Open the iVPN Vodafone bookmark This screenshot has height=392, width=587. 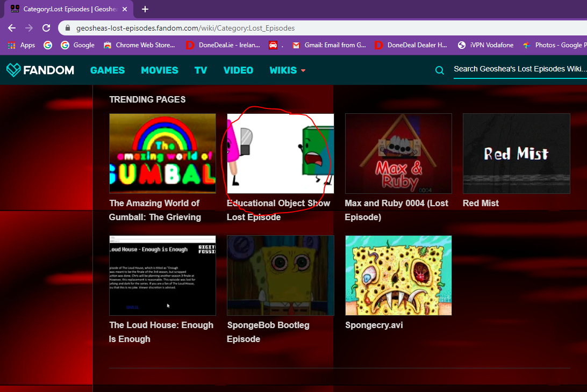coord(485,45)
